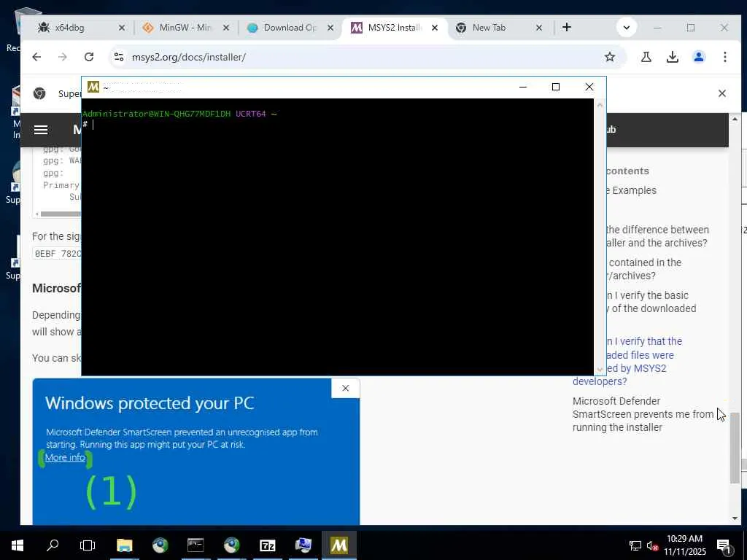Open the notification center icon

point(724,546)
